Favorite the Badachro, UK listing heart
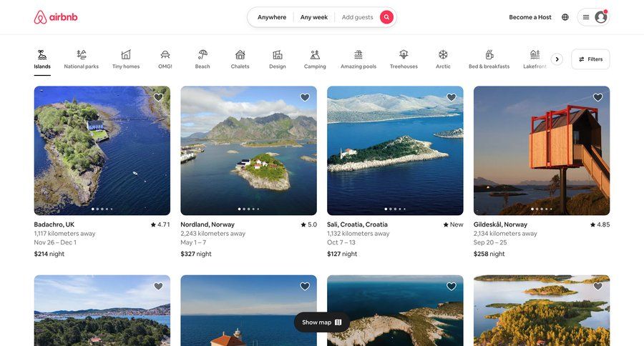Image resolution: width=644 pixels, height=346 pixels. coord(158,97)
